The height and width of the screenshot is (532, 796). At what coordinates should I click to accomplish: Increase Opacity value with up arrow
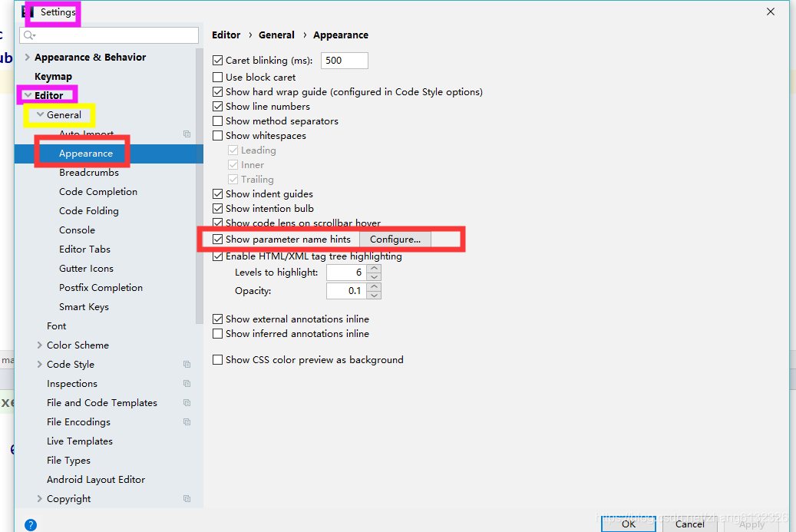pyautogui.click(x=374, y=287)
